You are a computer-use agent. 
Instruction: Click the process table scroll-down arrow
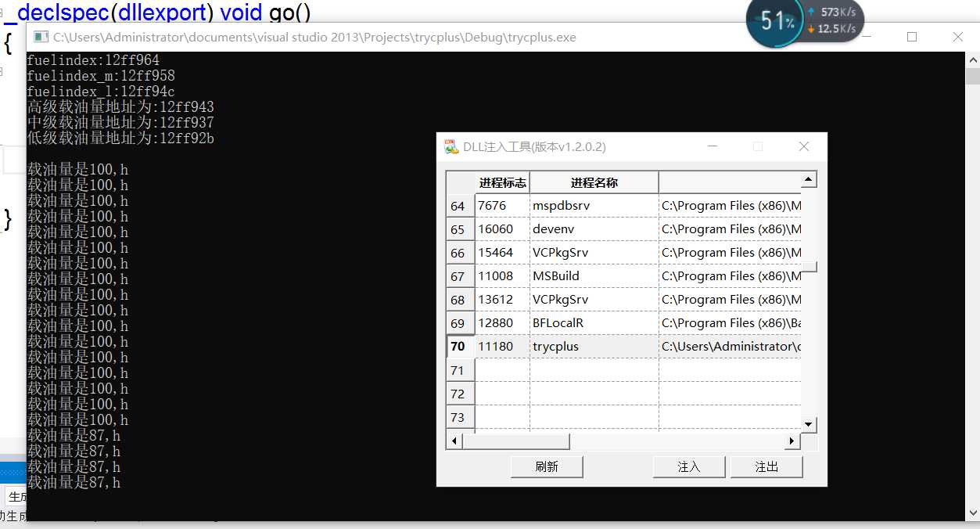809,424
